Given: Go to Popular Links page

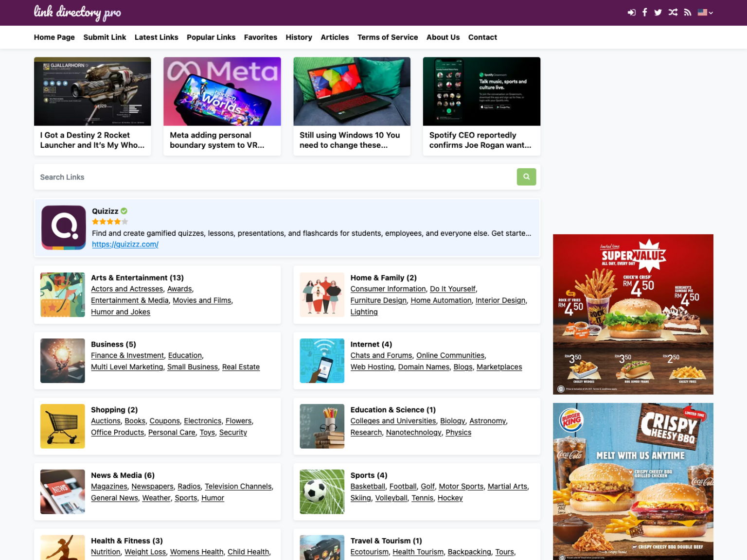Looking at the screenshot, I should (211, 37).
